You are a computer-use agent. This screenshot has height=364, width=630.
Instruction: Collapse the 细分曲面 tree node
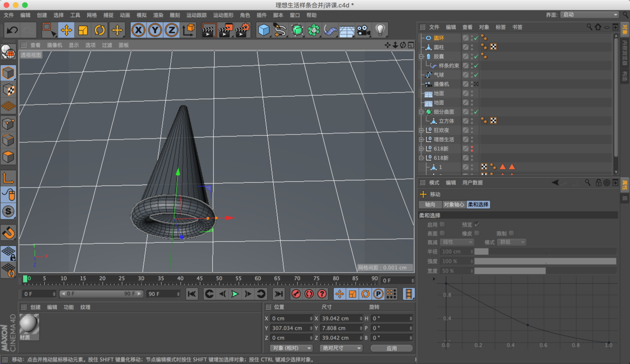tap(421, 112)
